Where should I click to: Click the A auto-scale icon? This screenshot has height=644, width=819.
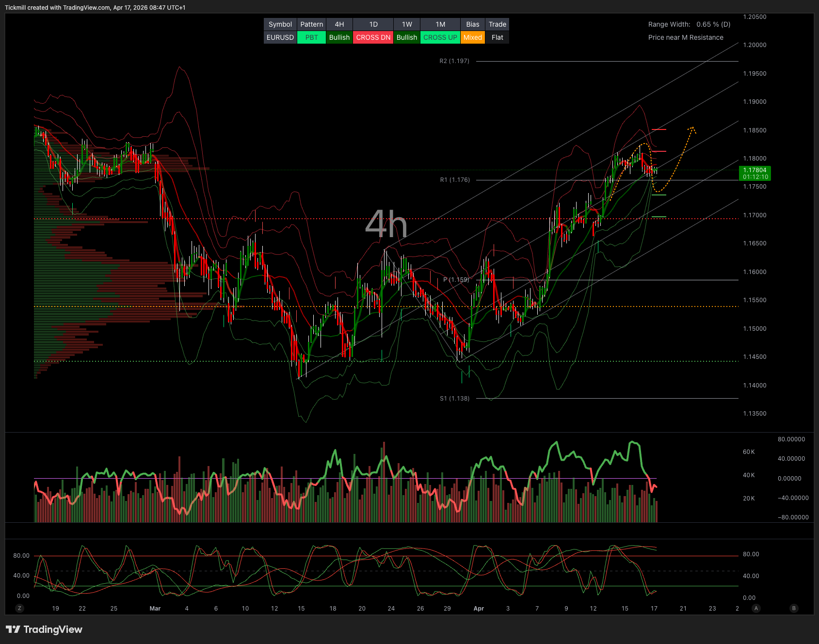click(756, 608)
